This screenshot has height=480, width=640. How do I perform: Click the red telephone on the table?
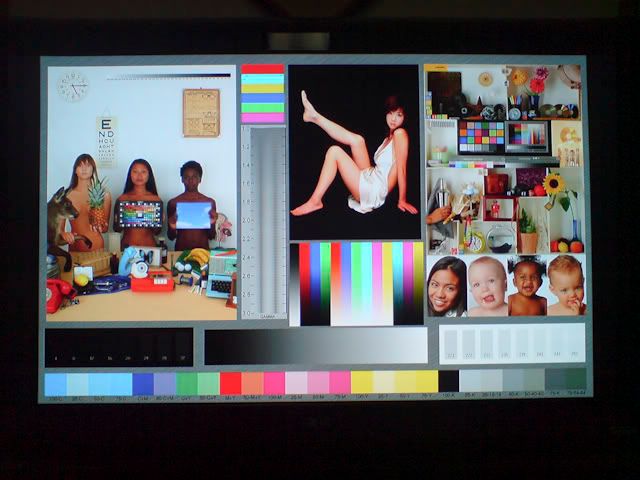tap(59, 295)
